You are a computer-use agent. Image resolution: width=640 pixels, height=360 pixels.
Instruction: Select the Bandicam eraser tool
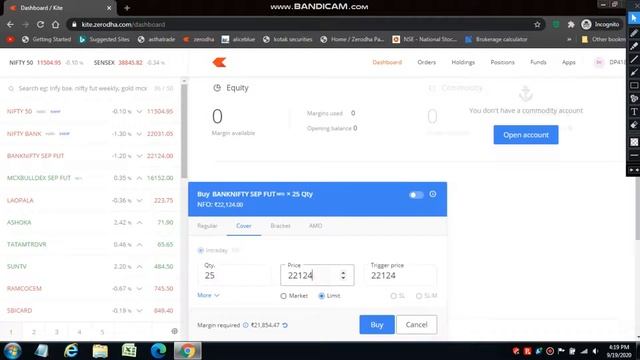pos(634,124)
